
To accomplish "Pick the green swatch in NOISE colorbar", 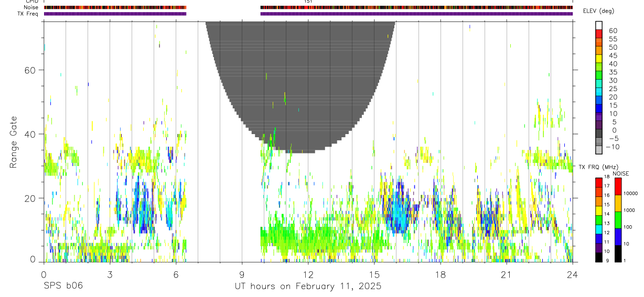I will pos(618,219).
